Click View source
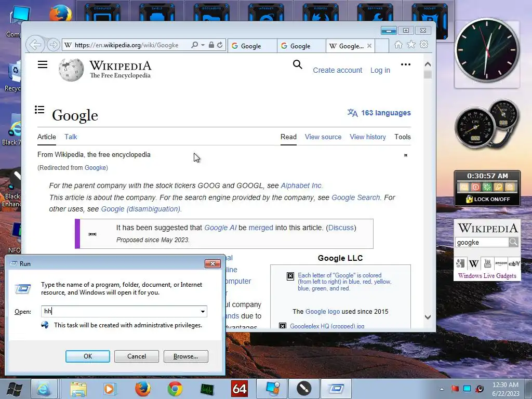The image size is (532, 399). point(323,137)
